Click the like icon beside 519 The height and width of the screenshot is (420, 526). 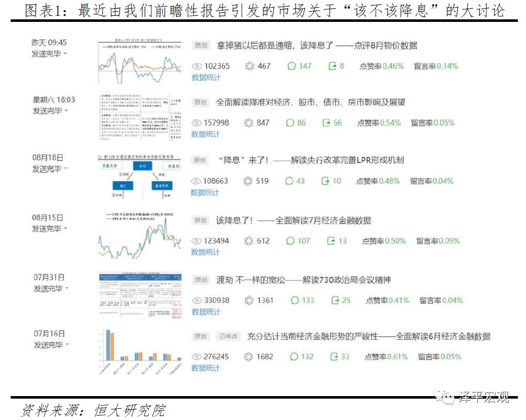click(x=247, y=181)
